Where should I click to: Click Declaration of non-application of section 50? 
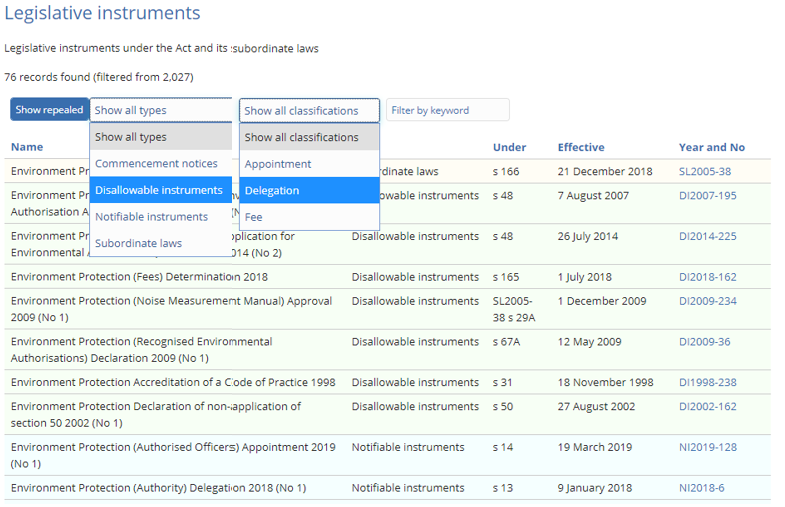[x=156, y=414]
